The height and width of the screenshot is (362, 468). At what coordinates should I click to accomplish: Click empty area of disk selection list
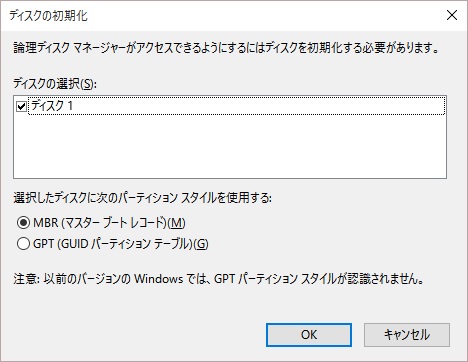(x=230, y=147)
